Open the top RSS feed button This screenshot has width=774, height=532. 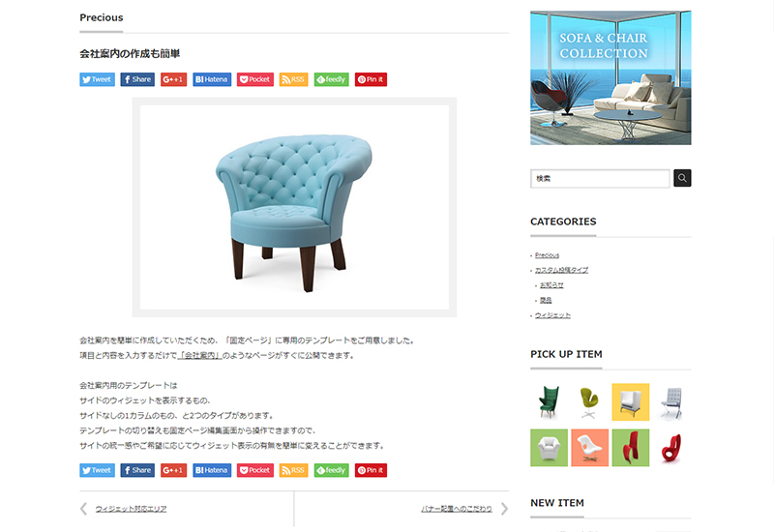[x=294, y=79]
